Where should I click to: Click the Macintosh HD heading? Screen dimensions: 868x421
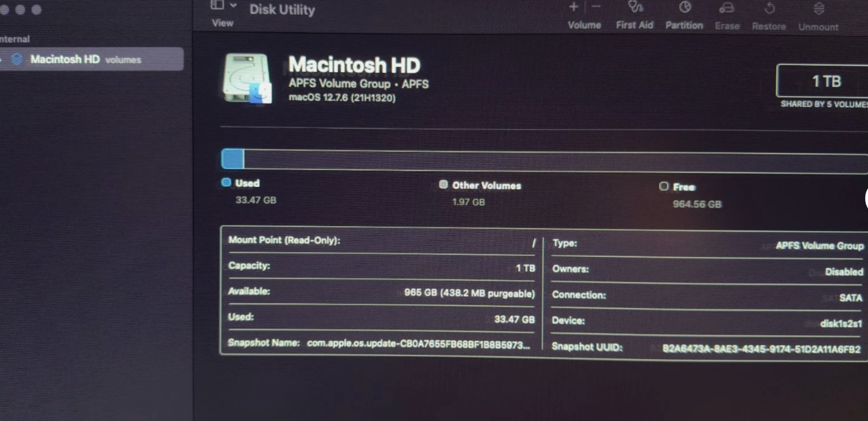point(354,65)
